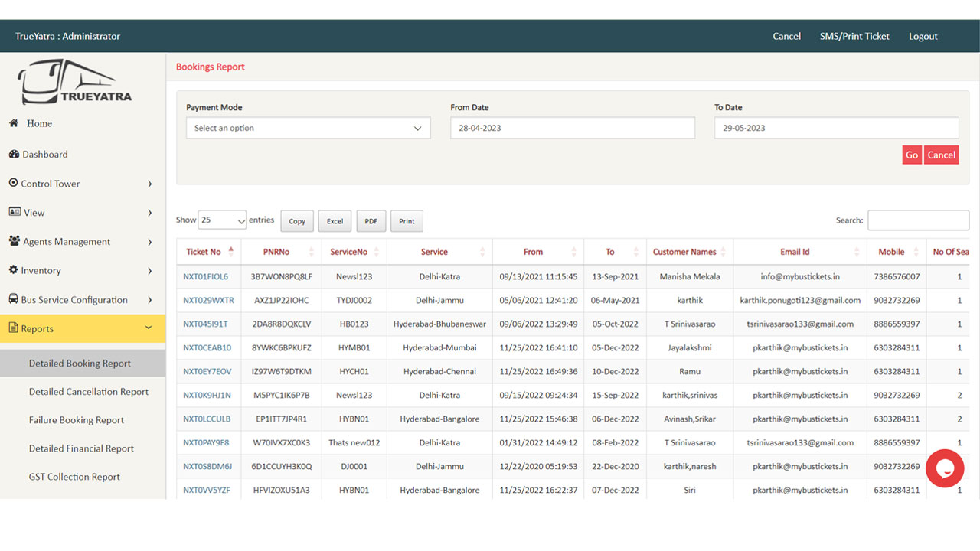Click the From Date field
The image size is (980, 551).
tap(572, 128)
